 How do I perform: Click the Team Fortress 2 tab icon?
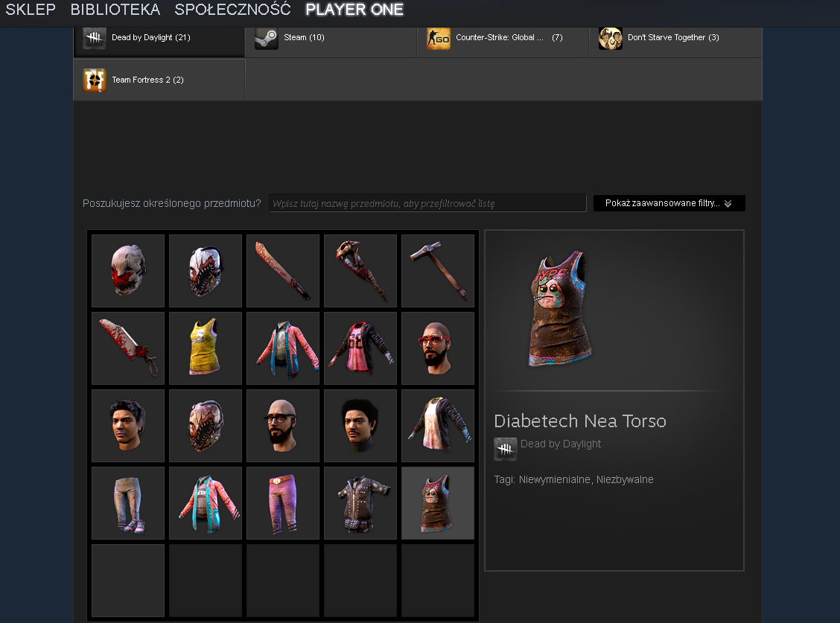[x=95, y=80]
